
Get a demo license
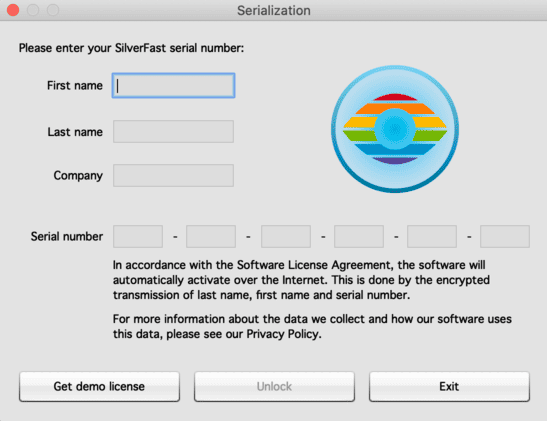(99, 386)
